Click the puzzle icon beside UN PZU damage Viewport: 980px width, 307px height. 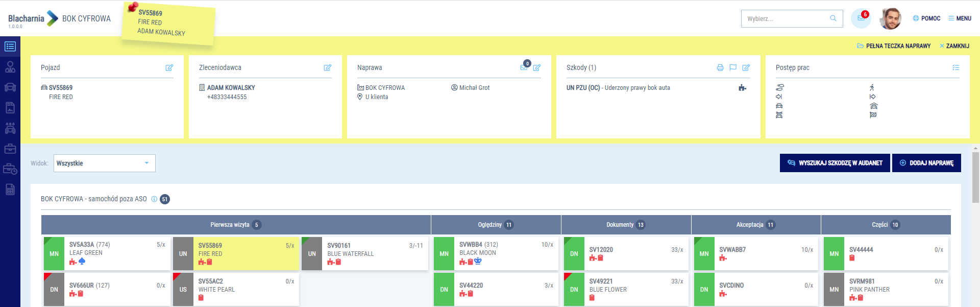click(x=742, y=88)
